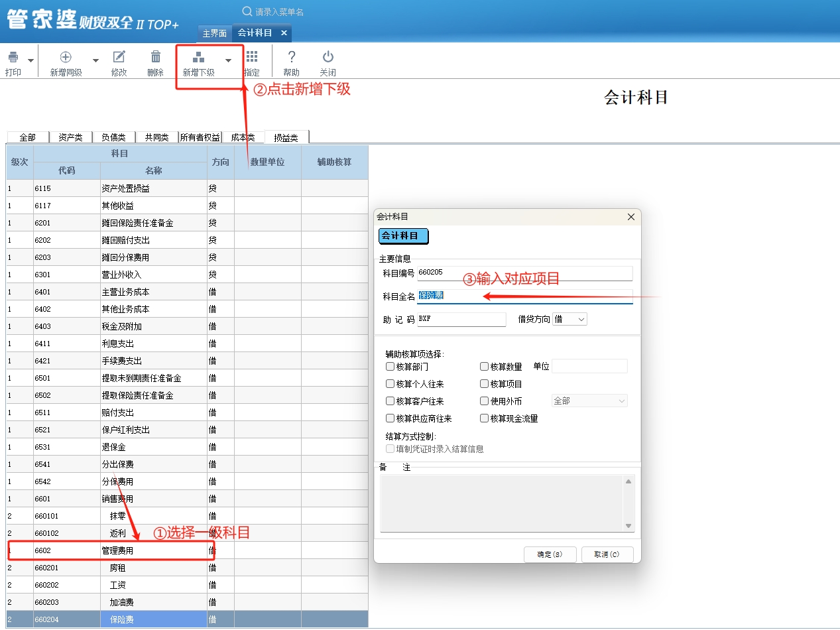
Task: Select the 资产类 category tab
Action: tap(71, 137)
